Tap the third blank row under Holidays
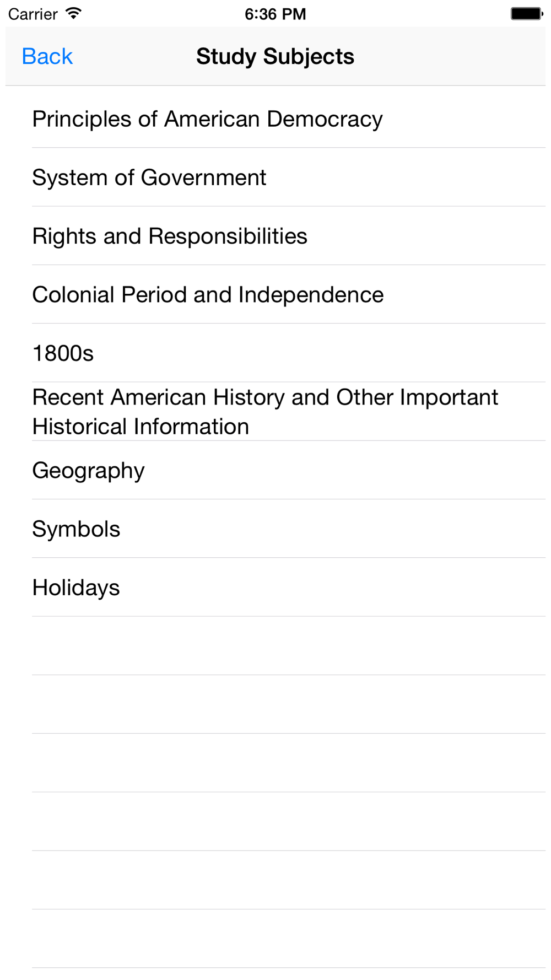The width and height of the screenshot is (551, 980). 275,763
